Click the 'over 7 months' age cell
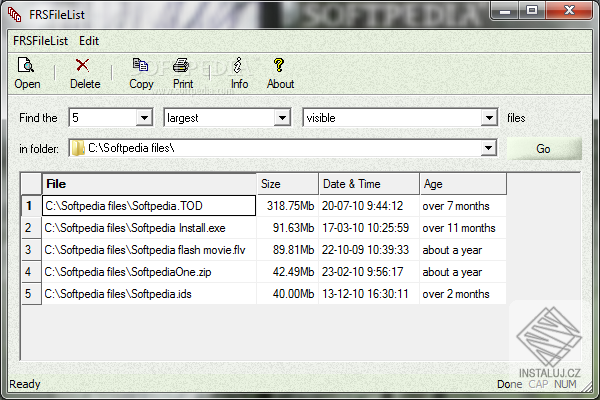The height and width of the screenshot is (400, 600). coord(463,206)
